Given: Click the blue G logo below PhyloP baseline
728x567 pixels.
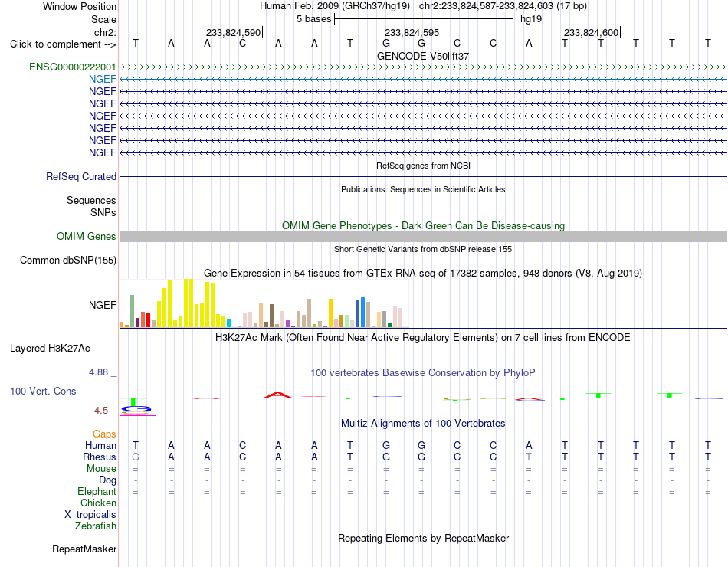Looking at the screenshot, I should click(136, 409).
